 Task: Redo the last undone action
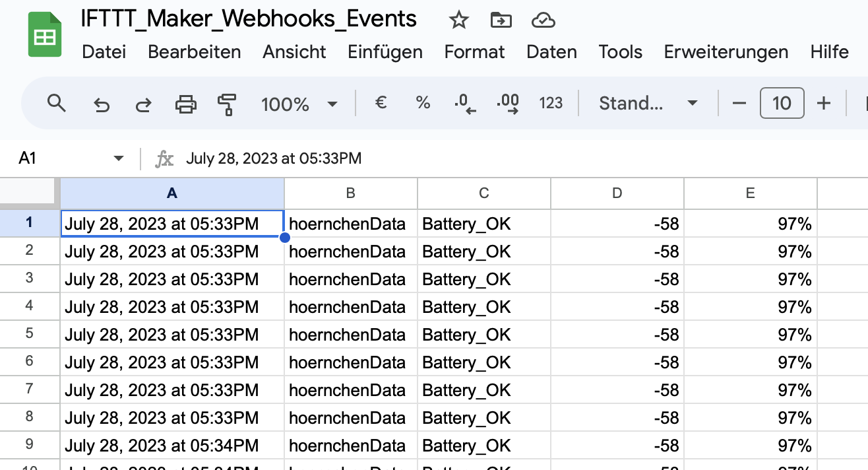pyautogui.click(x=143, y=104)
